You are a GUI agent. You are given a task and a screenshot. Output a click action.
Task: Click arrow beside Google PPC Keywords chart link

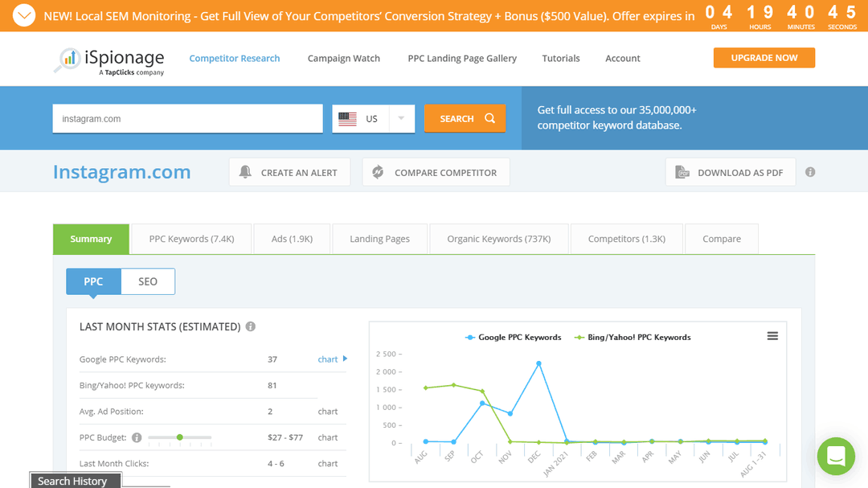tap(345, 359)
